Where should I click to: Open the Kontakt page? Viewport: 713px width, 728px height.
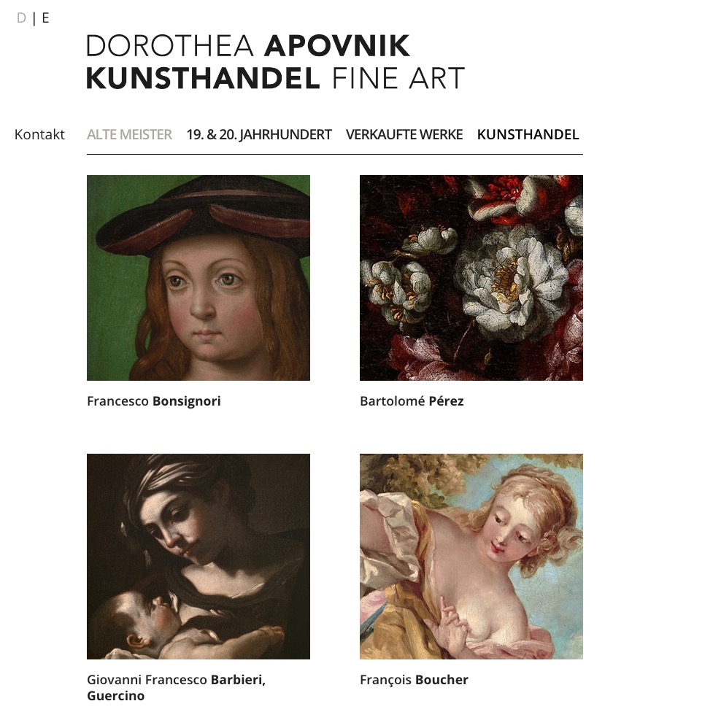(x=39, y=135)
